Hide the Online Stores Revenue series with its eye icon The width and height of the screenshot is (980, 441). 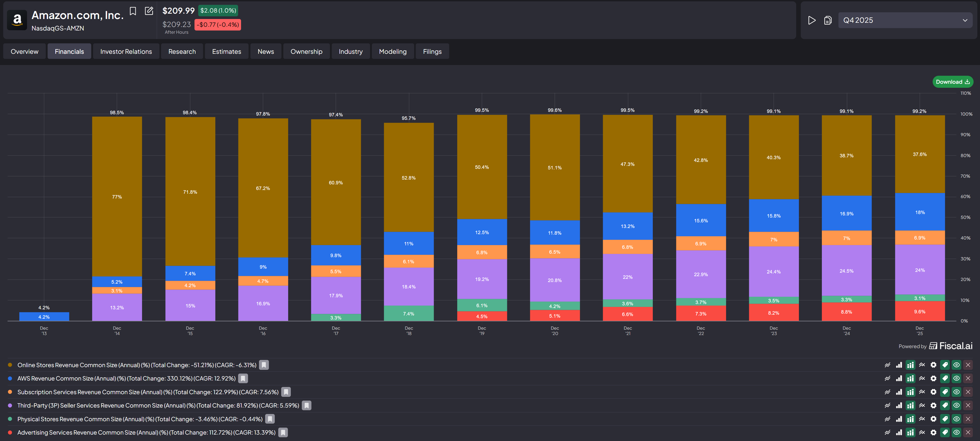(x=956, y=365)
